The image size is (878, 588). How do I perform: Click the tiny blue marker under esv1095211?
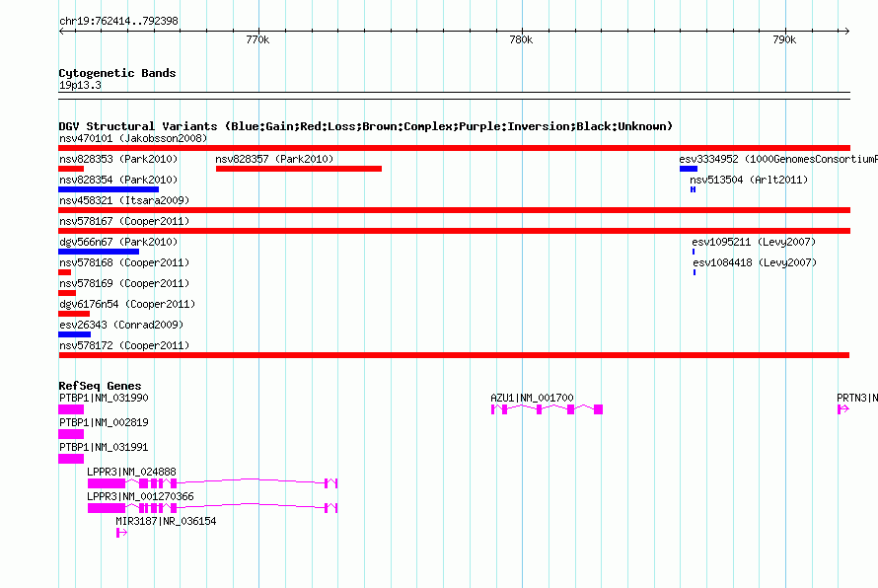[694, 252]
